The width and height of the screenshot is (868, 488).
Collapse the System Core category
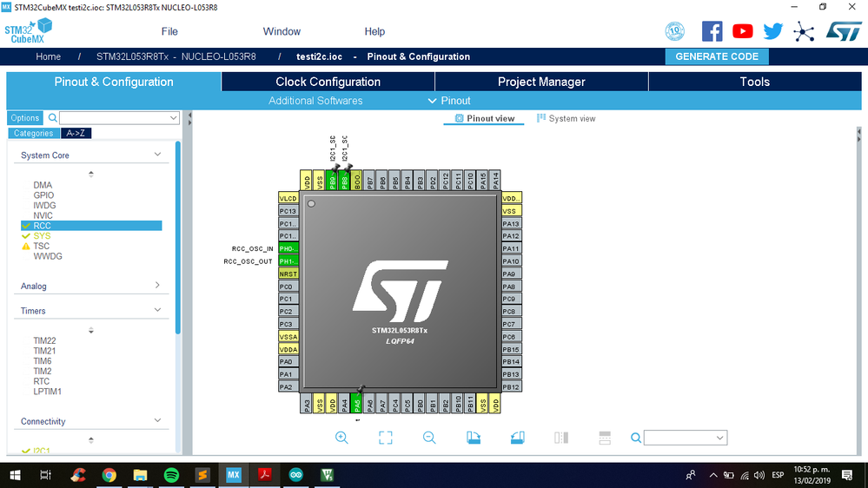coord(157,155)
